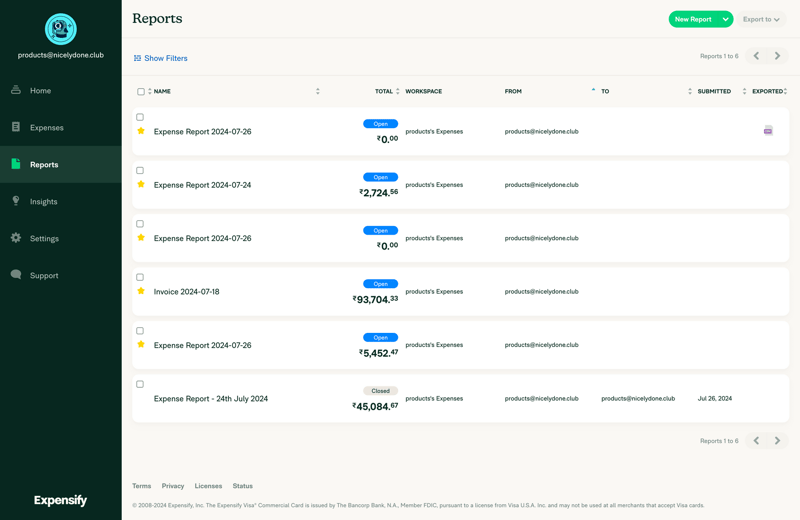Image resolution: width=800 pixels, height=520 pixels.
Task: Open the Export to dropdown
Action: point(761,19)
